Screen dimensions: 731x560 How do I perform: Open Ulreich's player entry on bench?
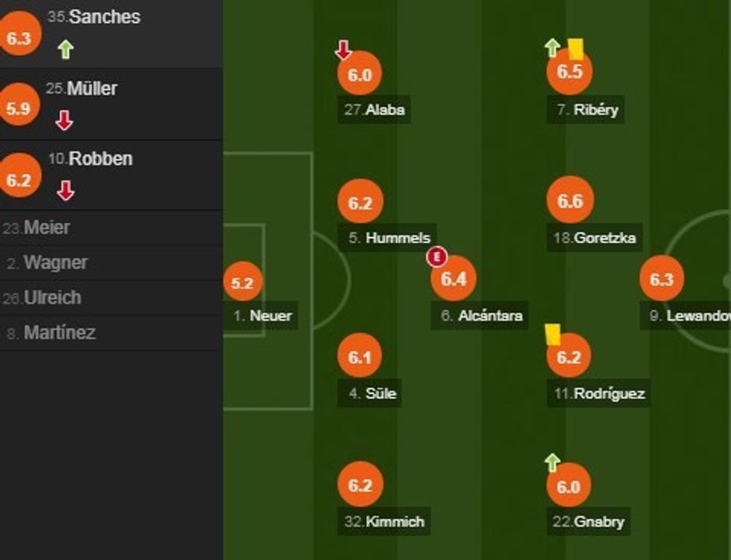(51, 298)
